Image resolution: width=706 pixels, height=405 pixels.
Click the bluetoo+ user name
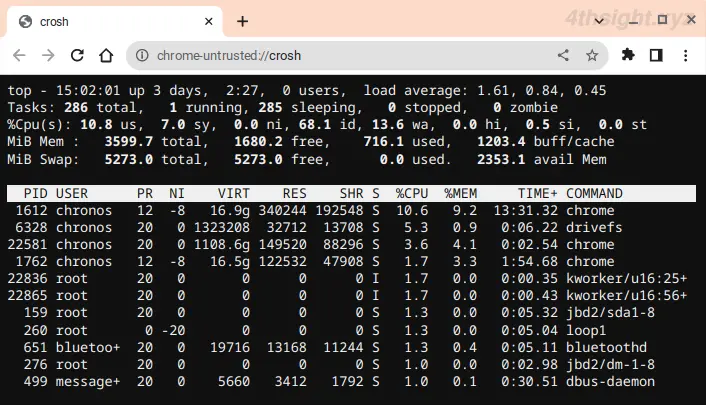88,348
